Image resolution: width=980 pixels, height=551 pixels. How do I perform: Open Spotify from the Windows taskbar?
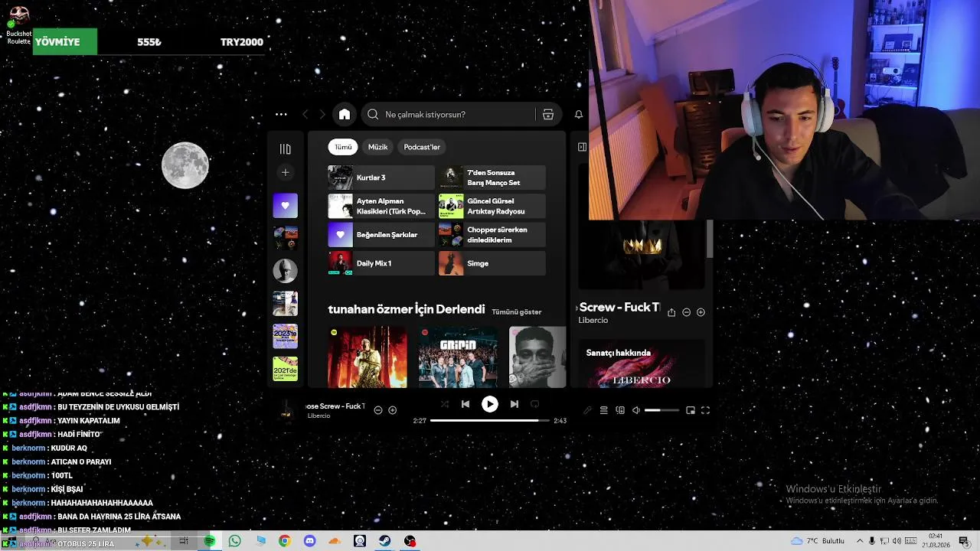[x=210, y=541]
